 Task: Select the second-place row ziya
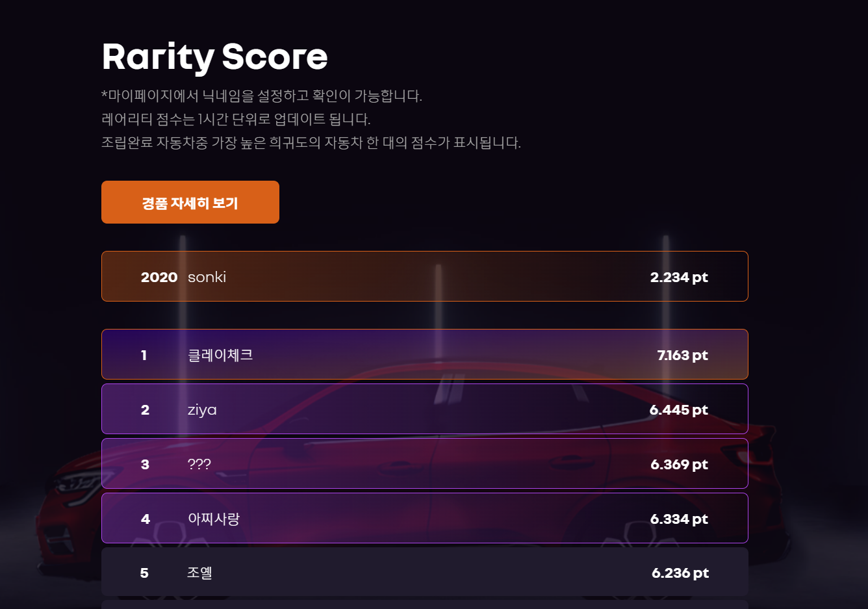pos(425,409)
